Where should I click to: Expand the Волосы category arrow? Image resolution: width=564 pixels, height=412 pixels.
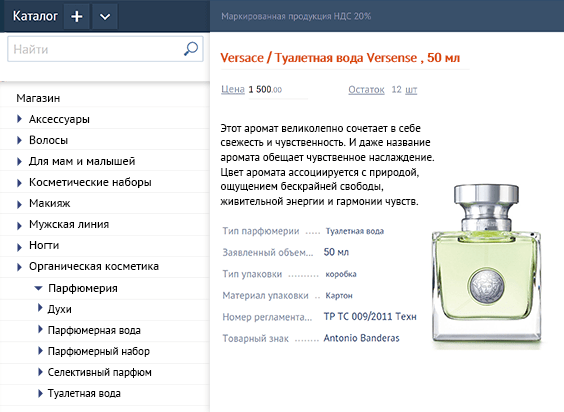[x=19, y=140]
